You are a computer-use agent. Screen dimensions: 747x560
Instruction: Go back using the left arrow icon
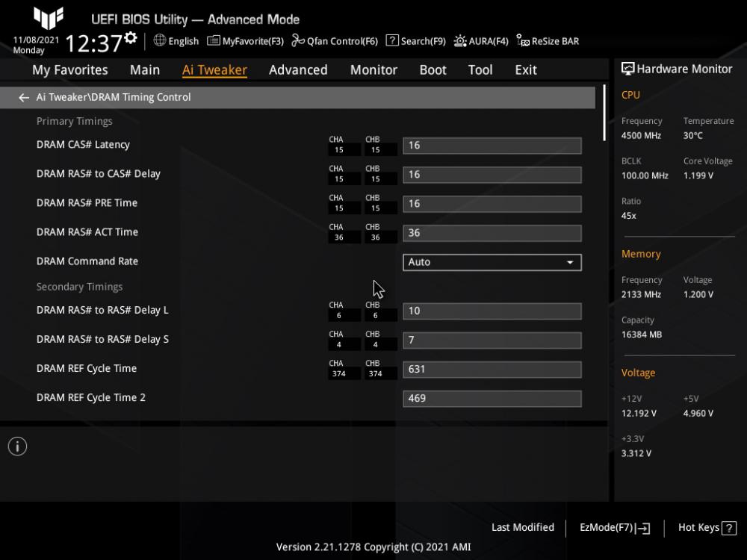click(x=23, y=98)
